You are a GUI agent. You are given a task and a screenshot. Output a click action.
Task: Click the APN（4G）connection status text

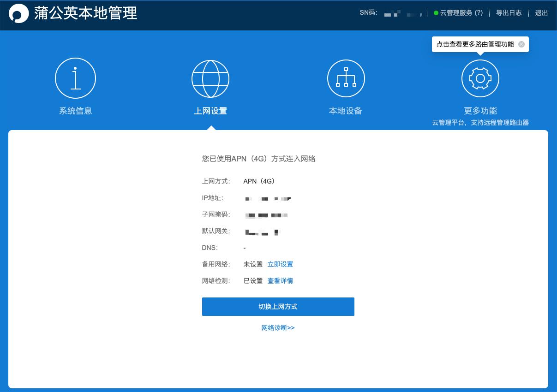[x=259, y=181]
